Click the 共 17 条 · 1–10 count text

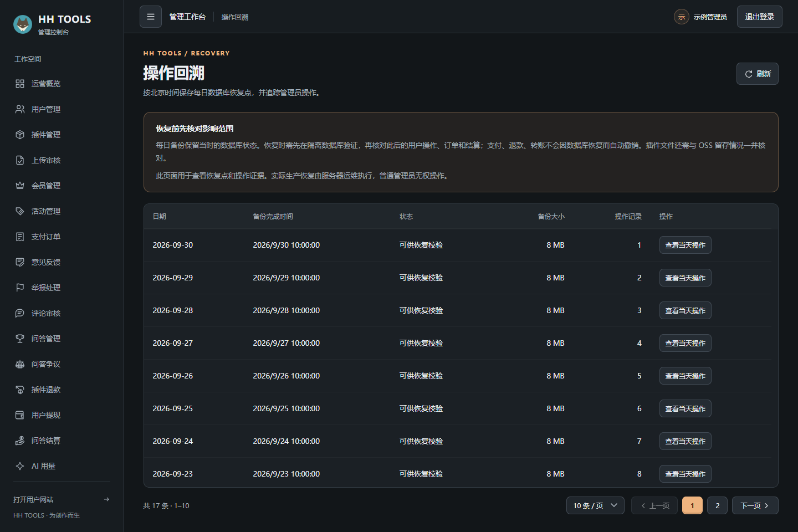point(166,506)
